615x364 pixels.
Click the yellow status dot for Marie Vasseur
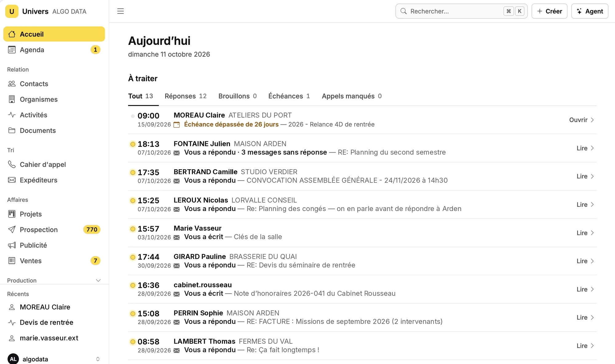133,229
